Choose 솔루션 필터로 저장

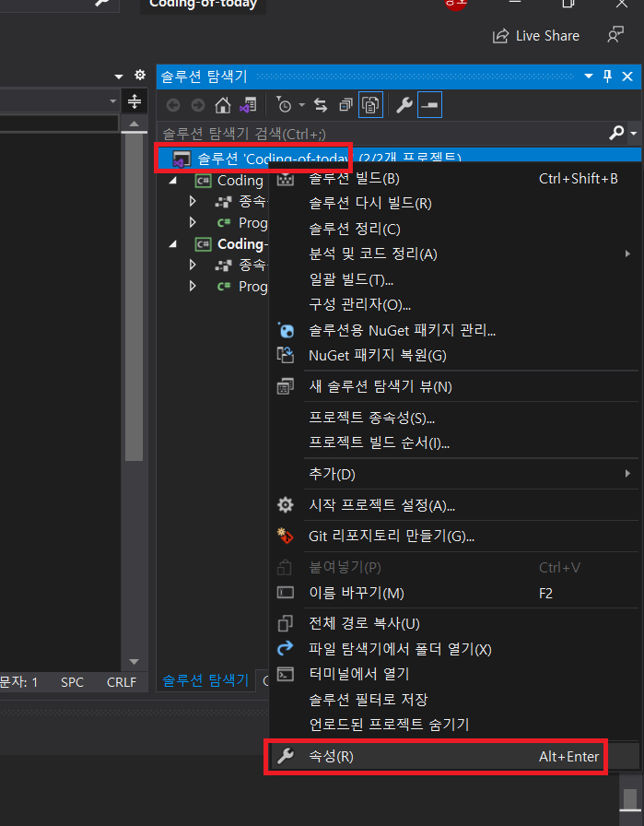click(x=454, y=700)
